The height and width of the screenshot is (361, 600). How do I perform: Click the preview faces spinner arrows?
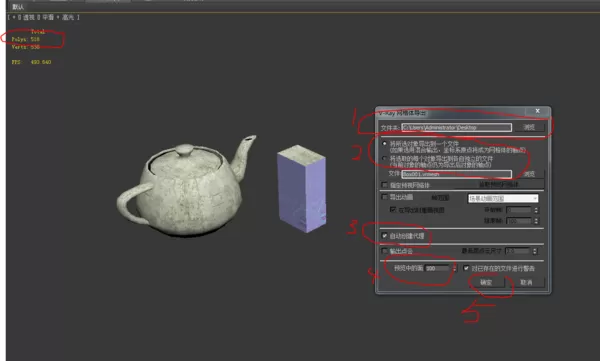pos(454,268)
